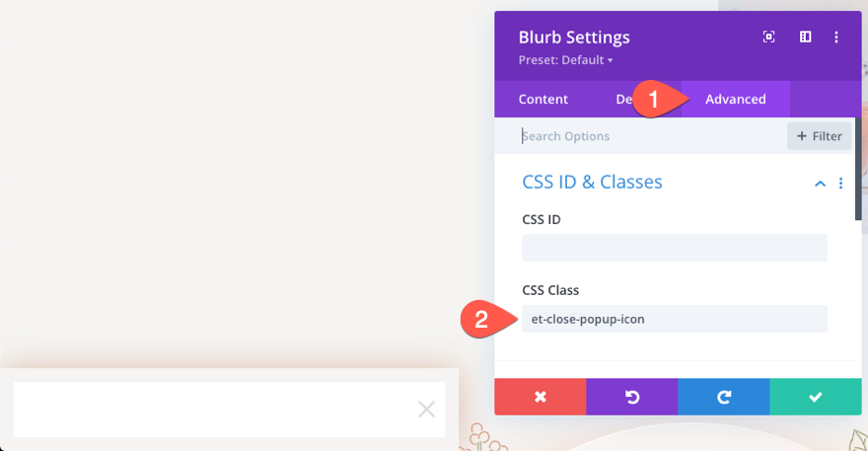This screenshot has width=868, height=451.
Task: Save changes with the green checkmark
Action: click(x=816, y=397)
